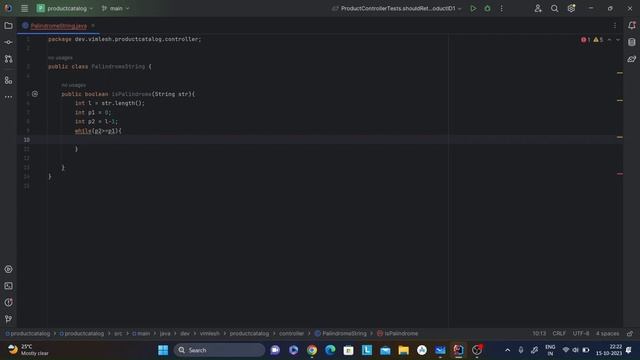Click the 'vimlesh' breadcrumb
This screenshot has width=640, height=360.
(x=210, y=333)
